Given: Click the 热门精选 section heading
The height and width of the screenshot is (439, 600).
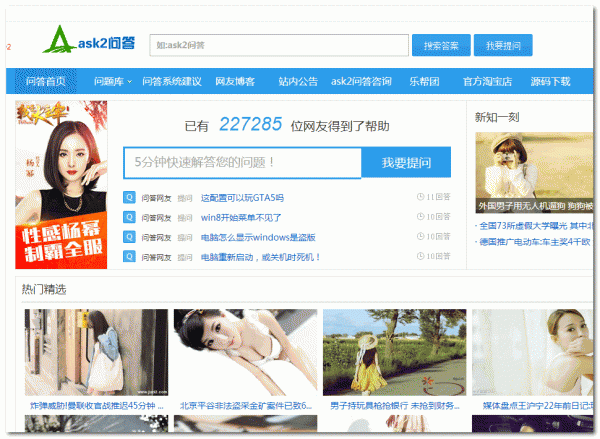Looking at the screenshot, I should point(44,289).
